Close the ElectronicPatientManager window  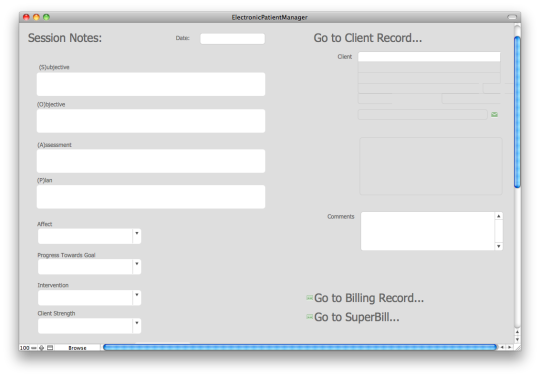(26, 17)
